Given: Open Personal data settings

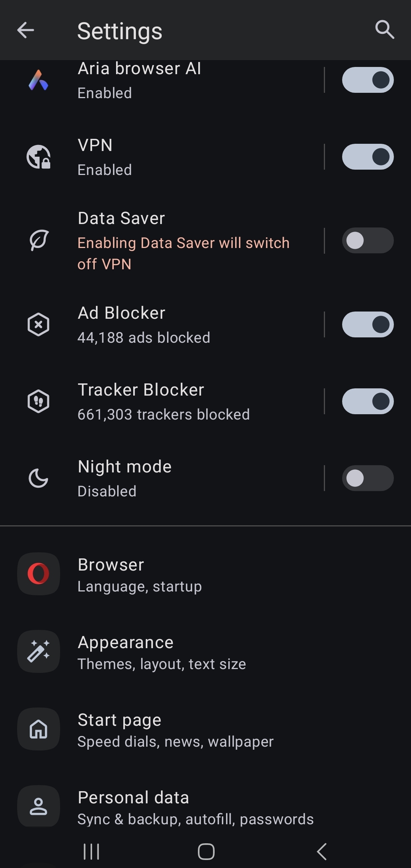Looking at the screenshot, I should click(x=195, y=807).
